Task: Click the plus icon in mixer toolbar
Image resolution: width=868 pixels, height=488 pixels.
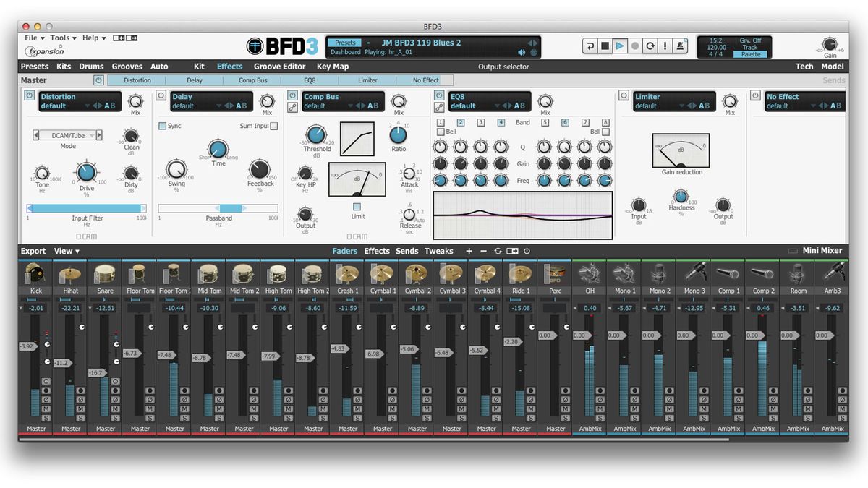Action: point(469,251)
